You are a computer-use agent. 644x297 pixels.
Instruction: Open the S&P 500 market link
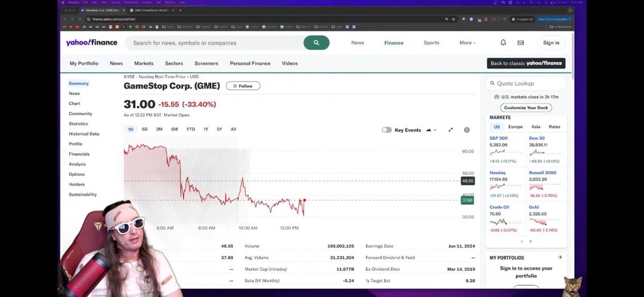(499, 138)
